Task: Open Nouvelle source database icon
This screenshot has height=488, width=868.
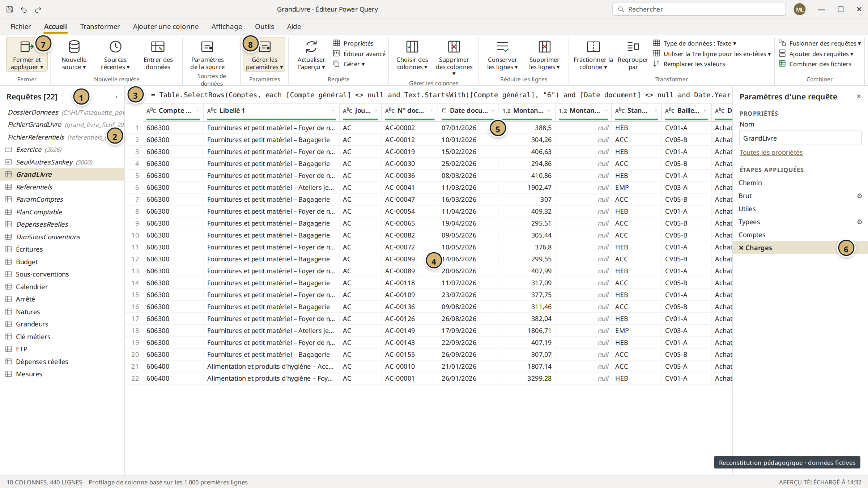Action: point(74,47)
